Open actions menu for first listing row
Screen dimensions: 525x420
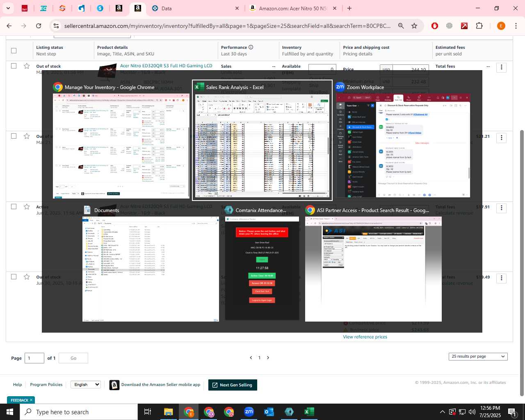501,67
